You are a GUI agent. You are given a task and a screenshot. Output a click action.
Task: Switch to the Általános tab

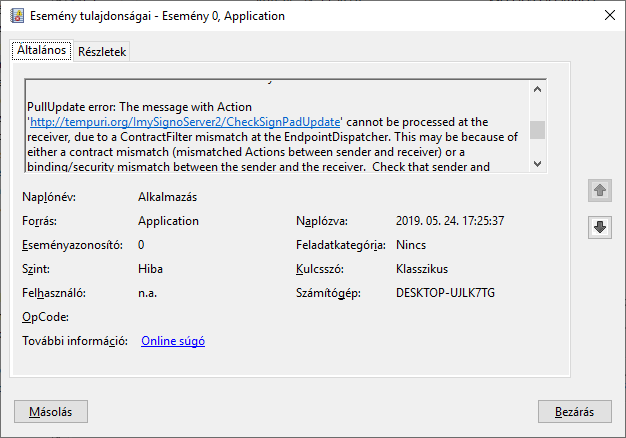(x=40, y=50)
